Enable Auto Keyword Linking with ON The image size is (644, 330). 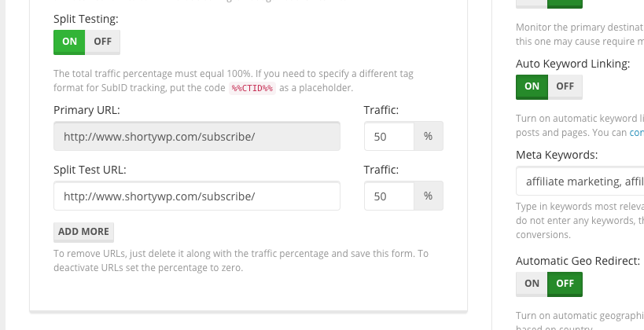pos(532,86)
